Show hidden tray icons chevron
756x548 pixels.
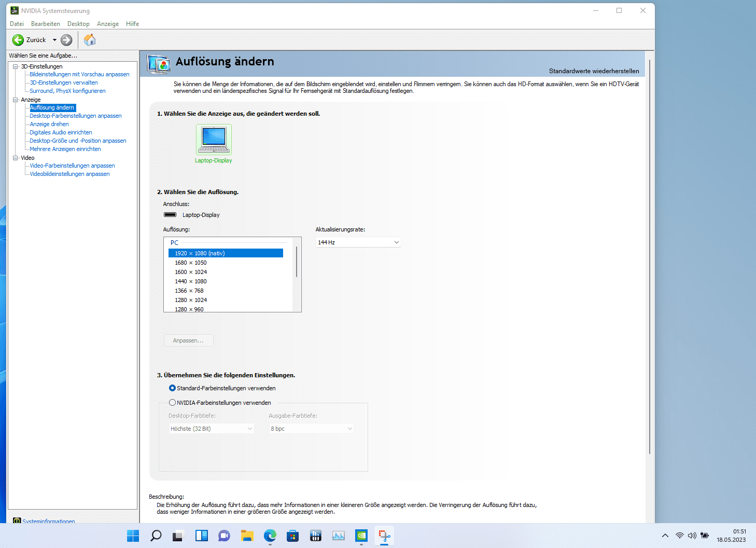pos(665,536)
